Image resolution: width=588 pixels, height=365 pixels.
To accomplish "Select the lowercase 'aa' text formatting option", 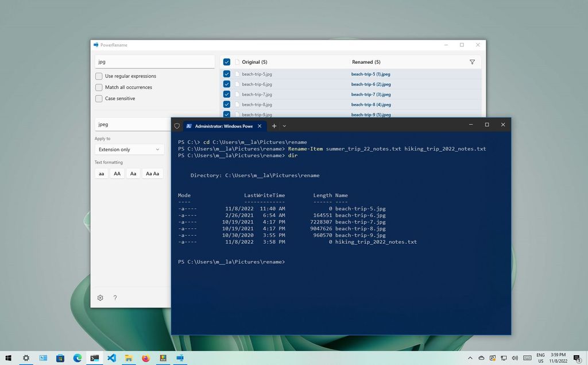I will click(101, 173).
